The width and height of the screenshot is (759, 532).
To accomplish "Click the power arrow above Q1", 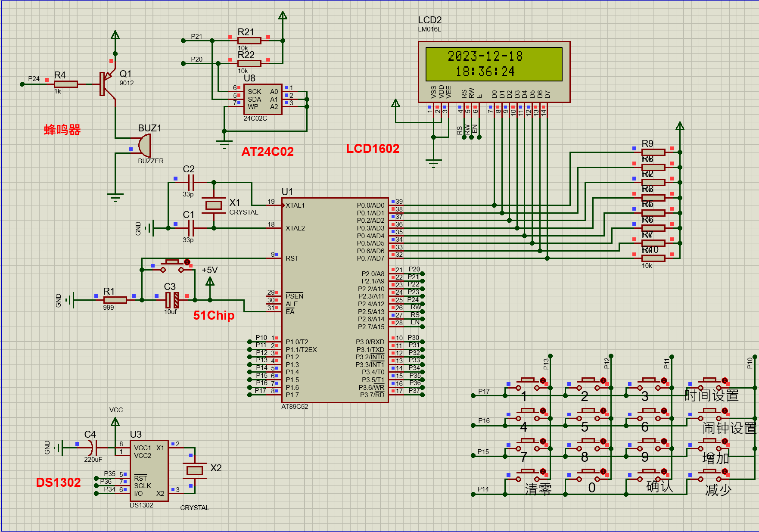I will (115, 35).
